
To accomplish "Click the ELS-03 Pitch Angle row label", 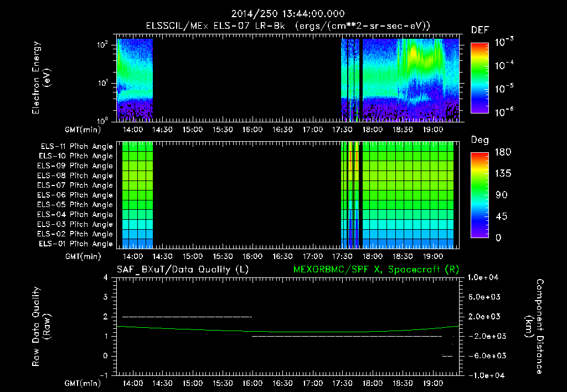I will click(x=75, y=225).
